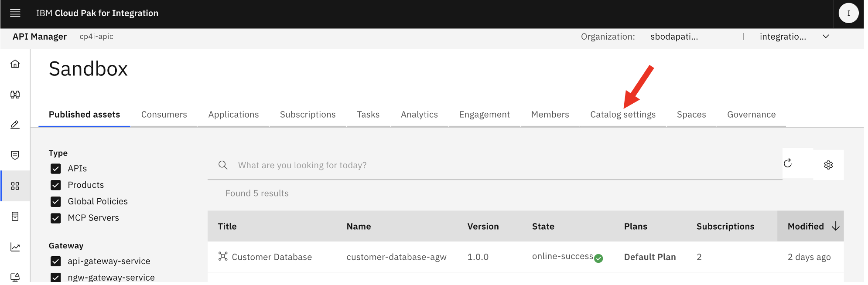868x285 pixels.
Task: Open the speech-bubble sidebar icon
Action: point(15,155)
